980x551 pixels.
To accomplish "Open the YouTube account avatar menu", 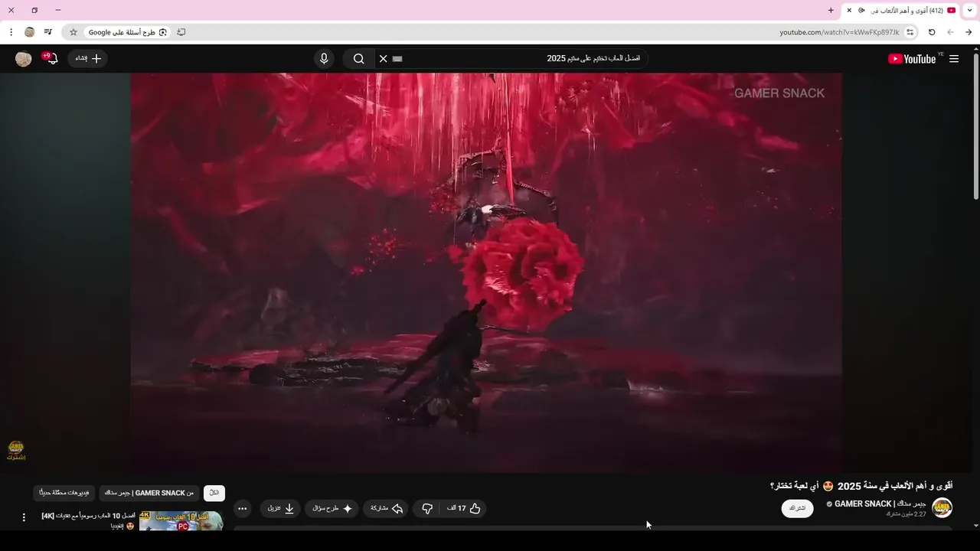I will click(24, 59).
